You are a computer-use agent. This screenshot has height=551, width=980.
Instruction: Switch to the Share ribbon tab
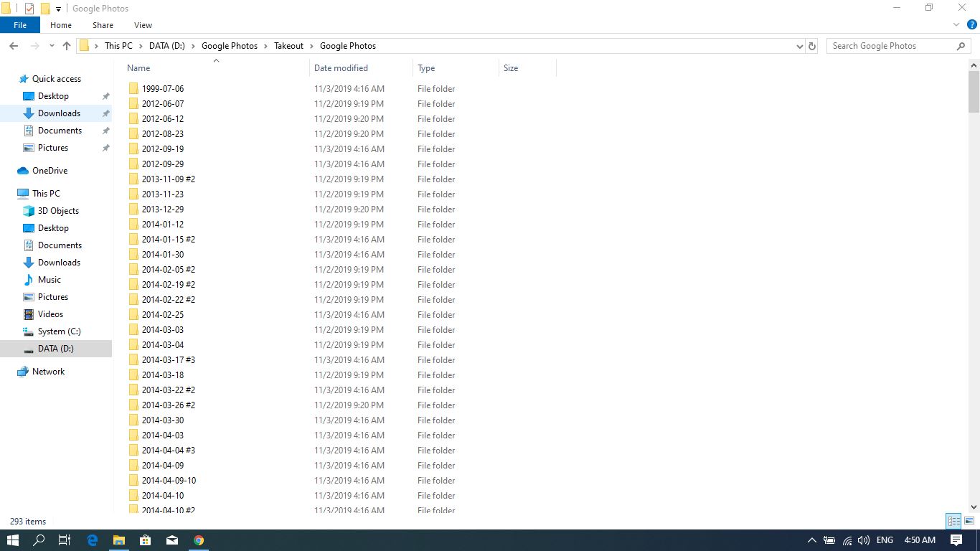103,25
